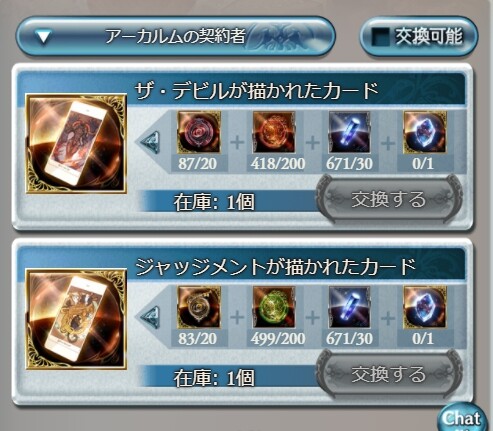The height and width of the screenshot is (431, 493).
Task: Click the ザ・デビルが描かれたカード title
Action: tap(256, 90)
